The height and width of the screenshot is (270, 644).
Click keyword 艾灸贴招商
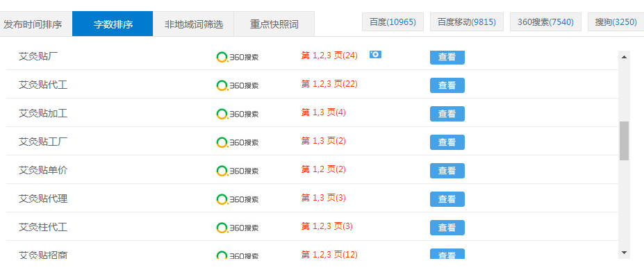(43, 255)
